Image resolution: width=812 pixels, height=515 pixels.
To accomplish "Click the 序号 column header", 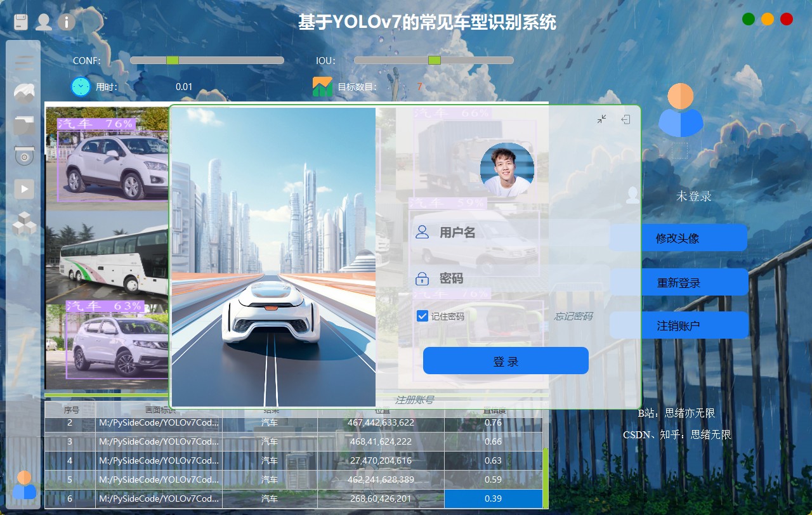I will tap(70, 410).
